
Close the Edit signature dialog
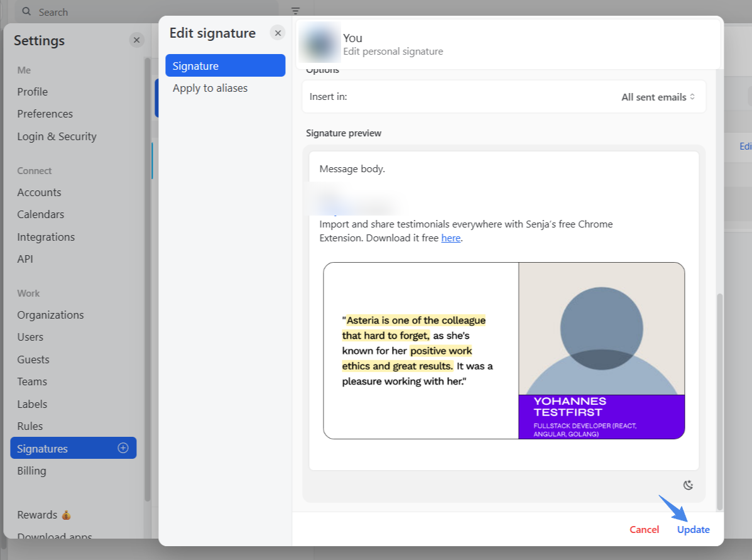point(278,33)
